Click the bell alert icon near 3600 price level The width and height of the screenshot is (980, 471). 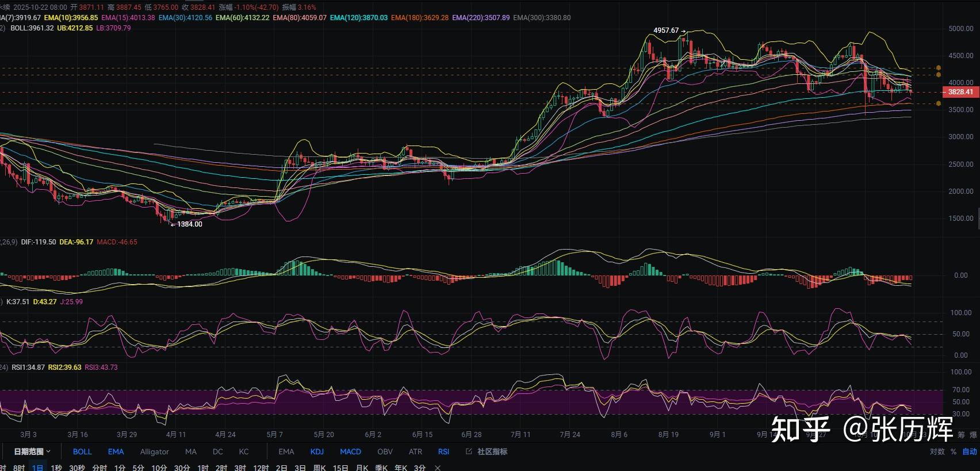[x=938, y=104]
